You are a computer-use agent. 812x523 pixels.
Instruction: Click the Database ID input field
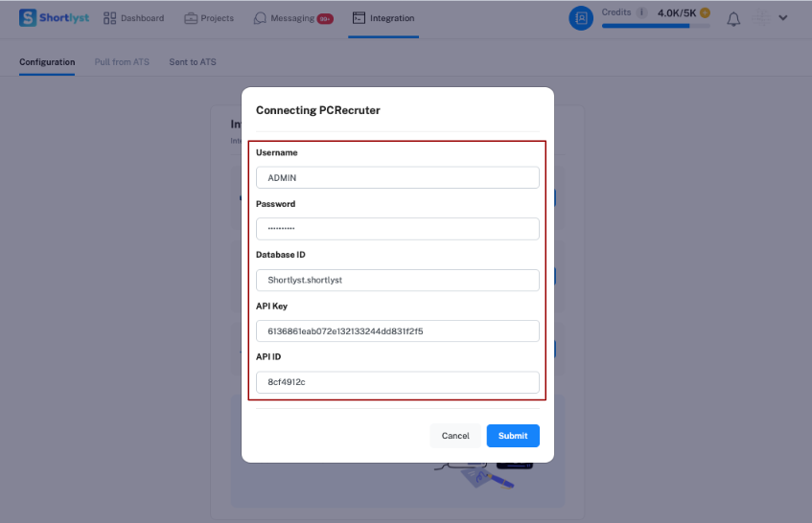397,280
